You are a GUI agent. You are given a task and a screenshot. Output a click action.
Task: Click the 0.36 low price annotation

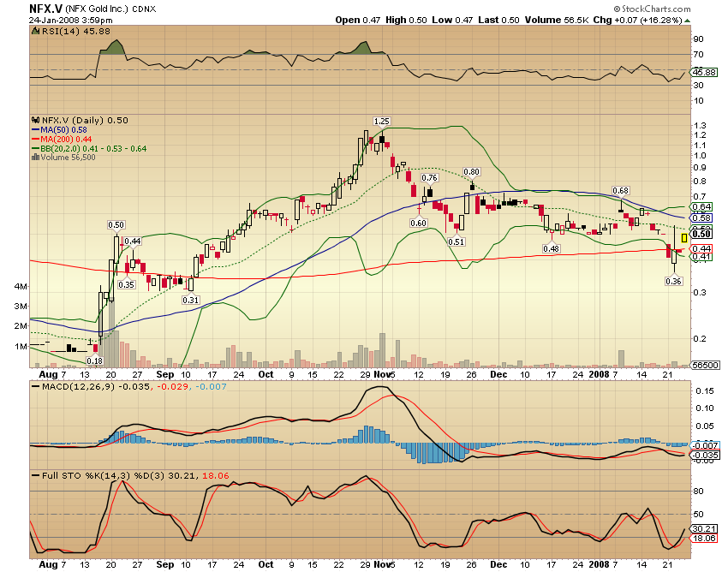click(x=673, y=280)
